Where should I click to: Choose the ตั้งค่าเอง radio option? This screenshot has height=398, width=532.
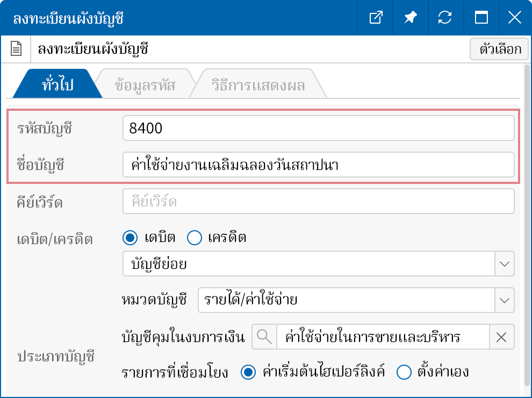(x=404, y=372)
